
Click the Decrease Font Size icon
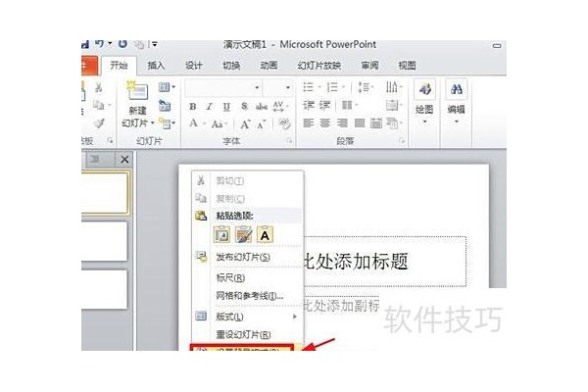click(262, 123)
